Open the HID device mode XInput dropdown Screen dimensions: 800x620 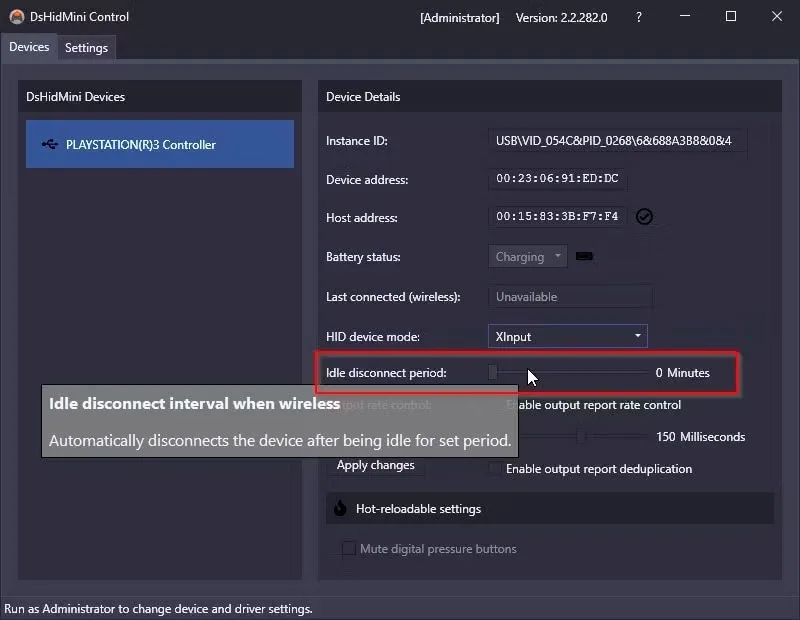pyautogui.click(x=567, y=336)
